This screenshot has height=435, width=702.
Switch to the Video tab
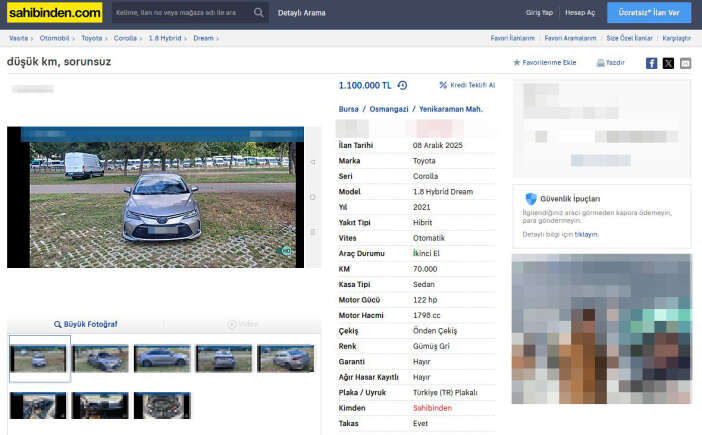point(243,324)
